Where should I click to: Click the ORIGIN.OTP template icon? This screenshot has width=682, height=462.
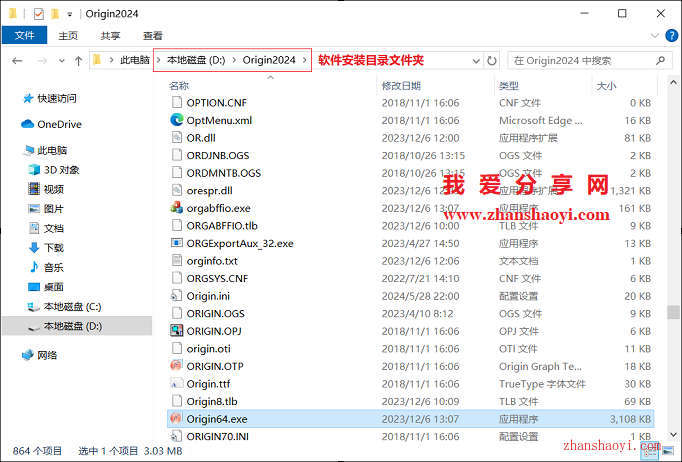[x=177, y=366]
